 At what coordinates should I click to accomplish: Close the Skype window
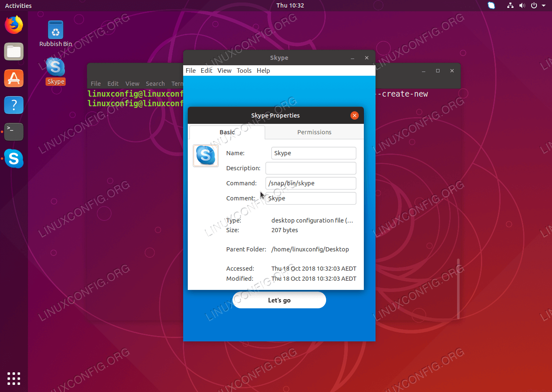pyautogui.click(x=367, y=58)
